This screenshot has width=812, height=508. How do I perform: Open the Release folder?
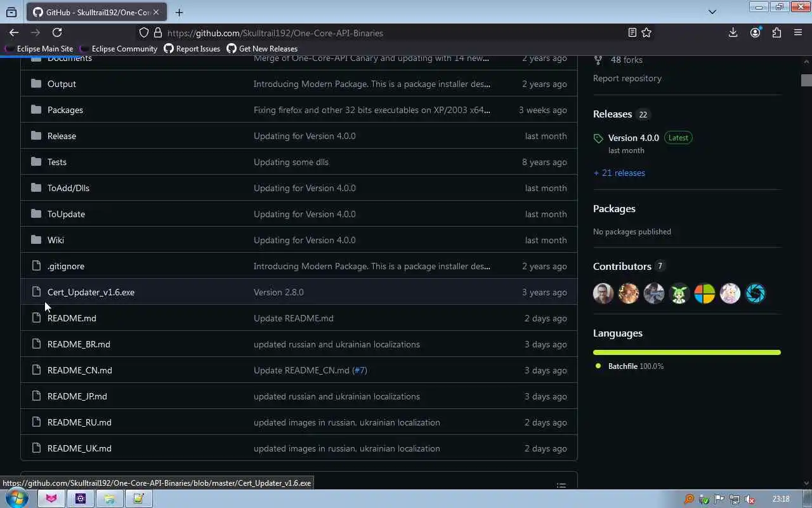click(62, 136)
